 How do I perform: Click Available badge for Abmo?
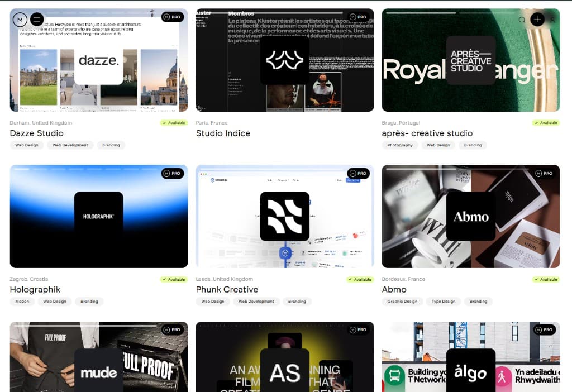coord(546,279)
